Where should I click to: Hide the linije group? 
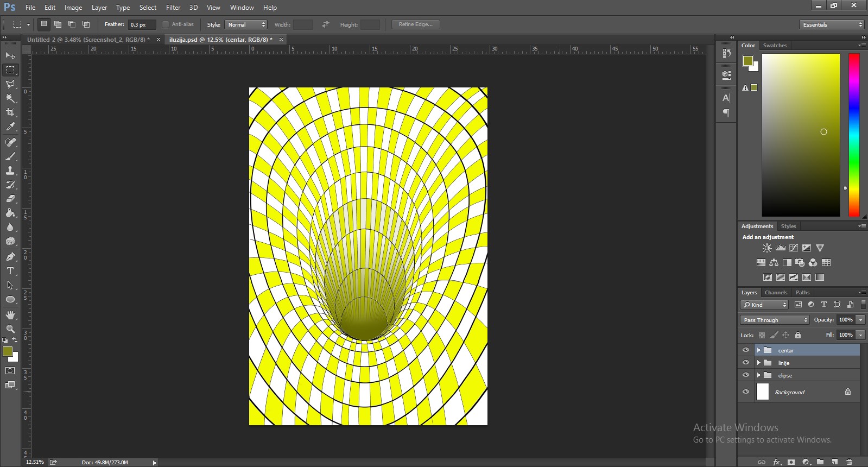(746, 363)
